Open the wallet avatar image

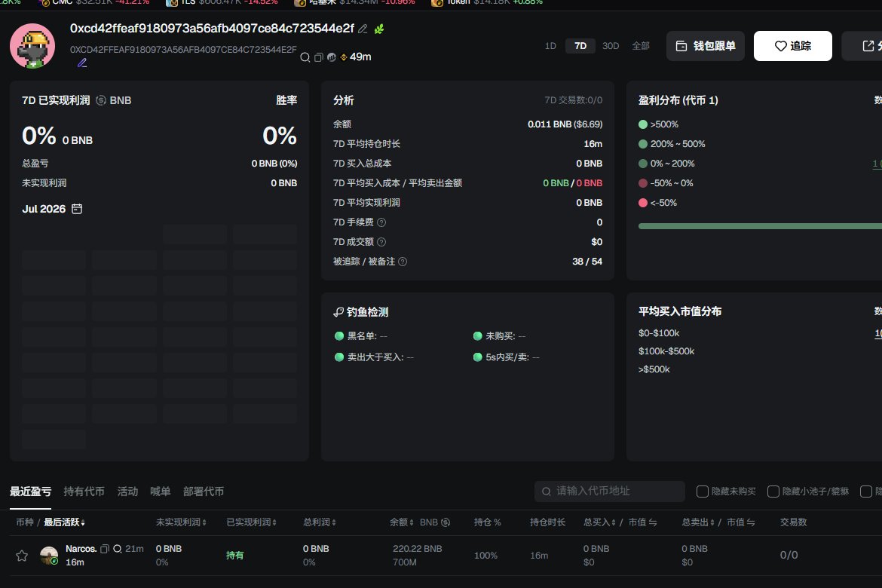click(32, 45)
